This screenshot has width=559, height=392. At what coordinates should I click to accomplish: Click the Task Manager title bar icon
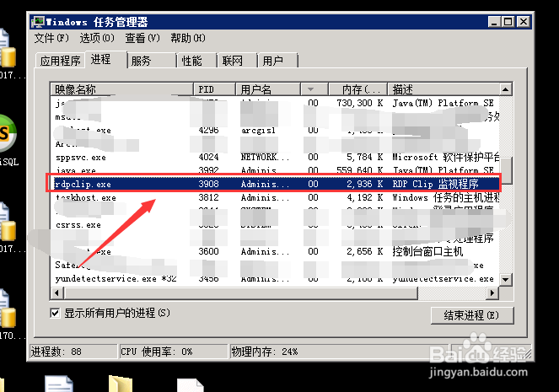[37, 22]
